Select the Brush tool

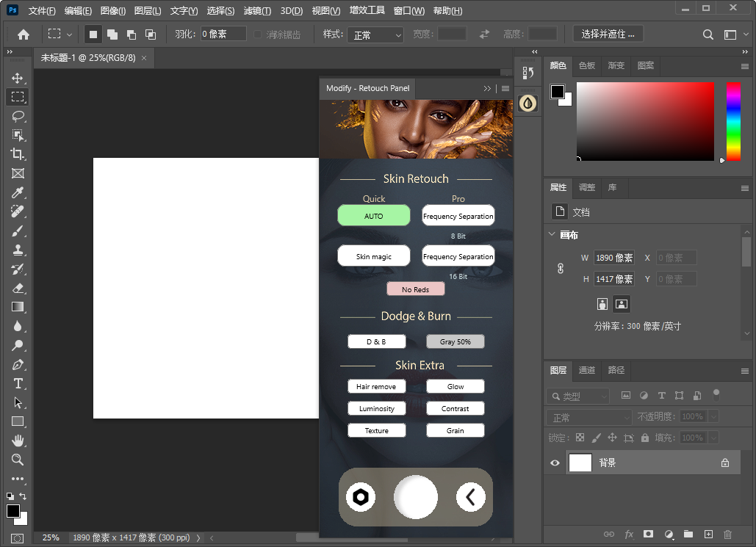[18, 231]
